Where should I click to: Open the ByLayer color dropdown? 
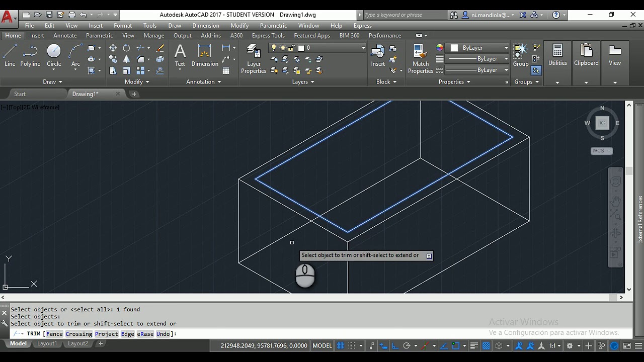coord(506,48)
